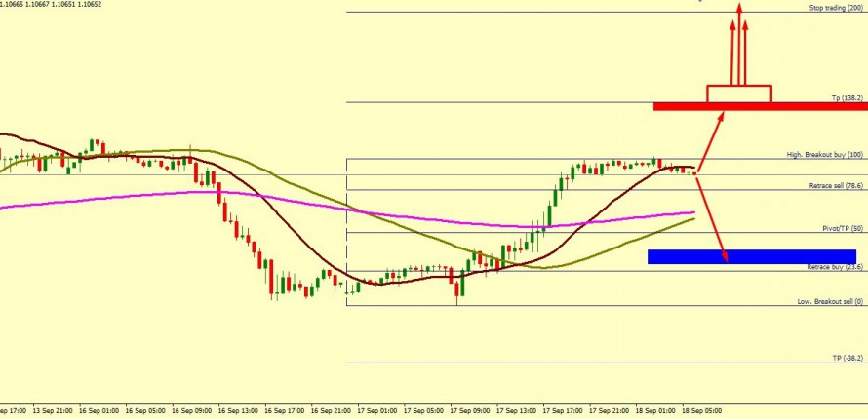This screenshot has width=868, height=419.
Task: Click the High. Breakout buy (100) label
Action: click(x=825, y=155)
